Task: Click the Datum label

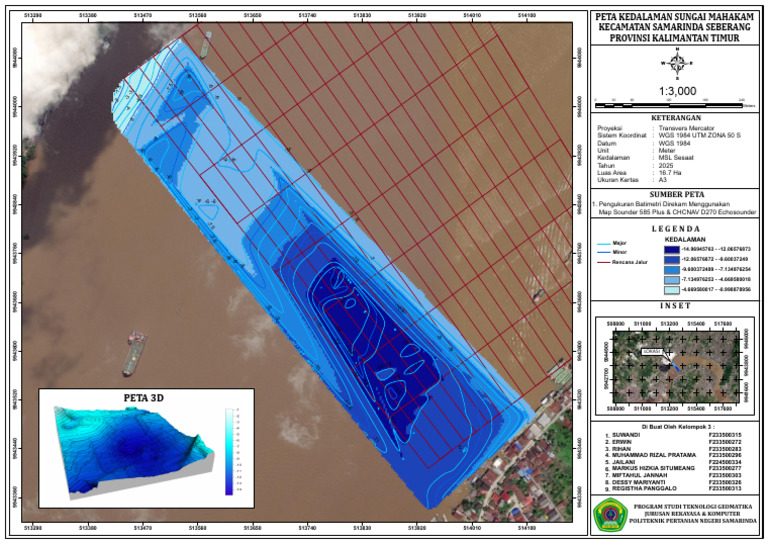Action: click(x=606, y=143)
